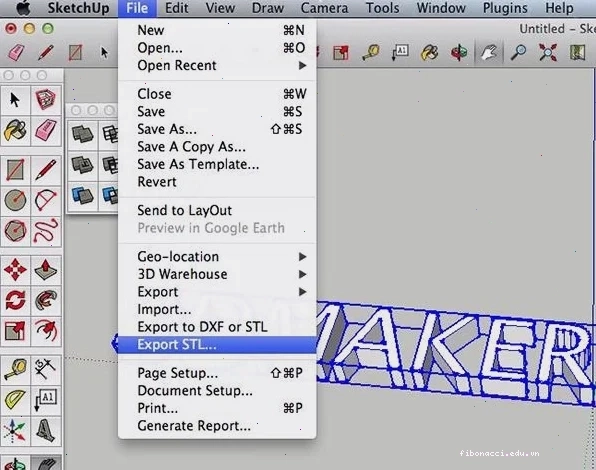Choose Send to LayOut
The height and width of the screenshot is (470, 596).
[x=217, y=210]
